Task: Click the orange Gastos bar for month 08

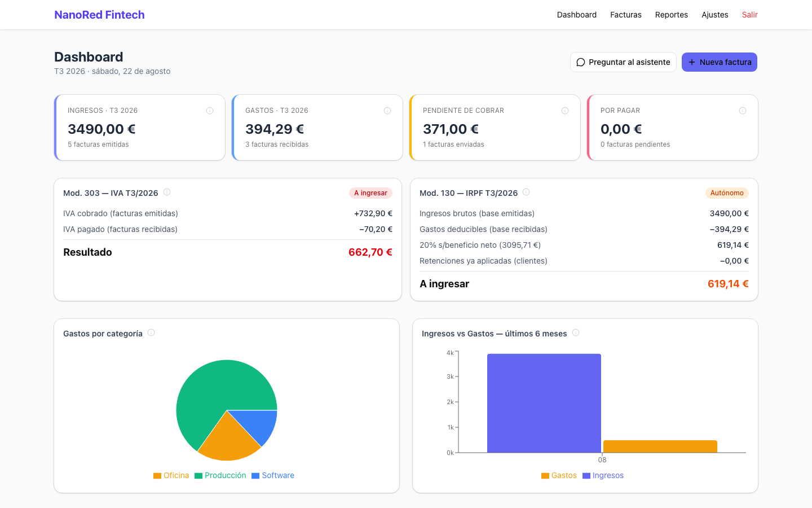Action: click(660, 446)
